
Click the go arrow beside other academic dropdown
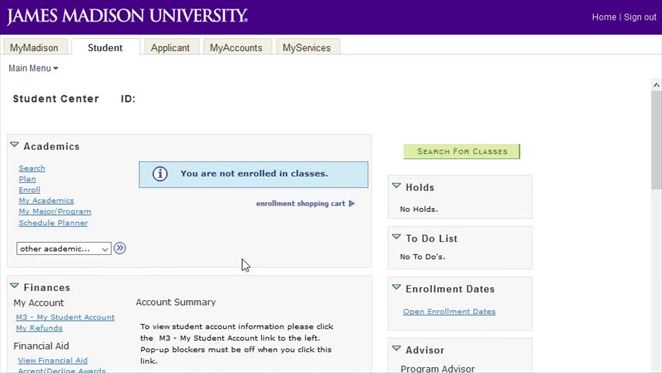pyautogui.click(x=120, y=248)
